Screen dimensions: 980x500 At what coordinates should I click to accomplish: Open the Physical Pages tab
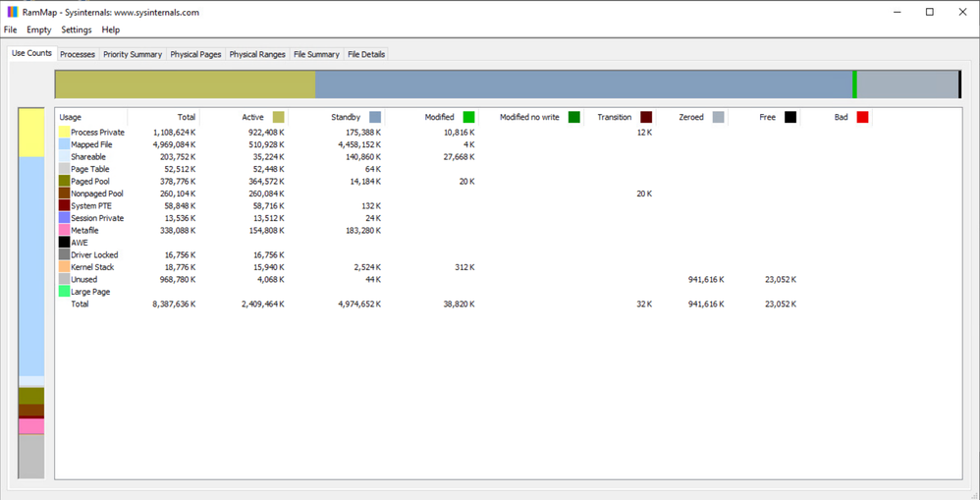(x=195, y=54)
